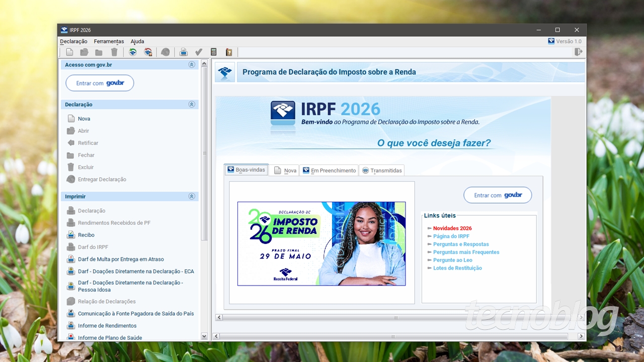Screen dimensions: 644x362
Task: Open the calculator toolbar icon
Action: pyautogui.click(x=214, y=52)
